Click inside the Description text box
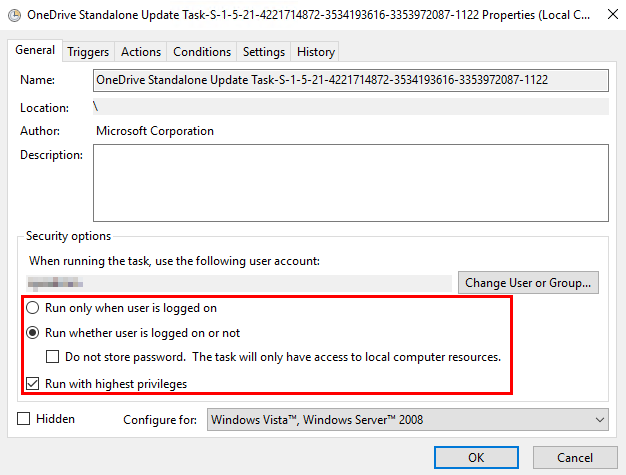The image size is (626, 475). click(x=350, y=182)
